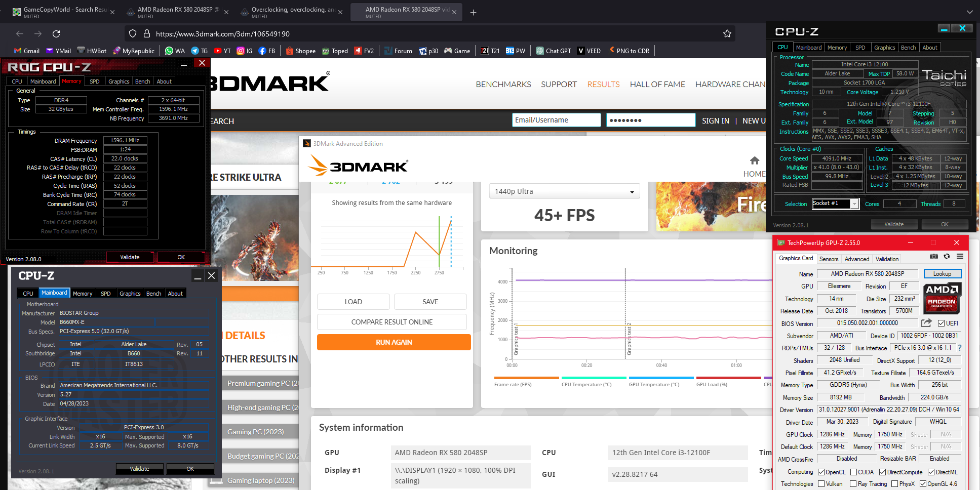Open the PNG to CDR bookmark
980x490 pixels.
[x=629, y=51]
